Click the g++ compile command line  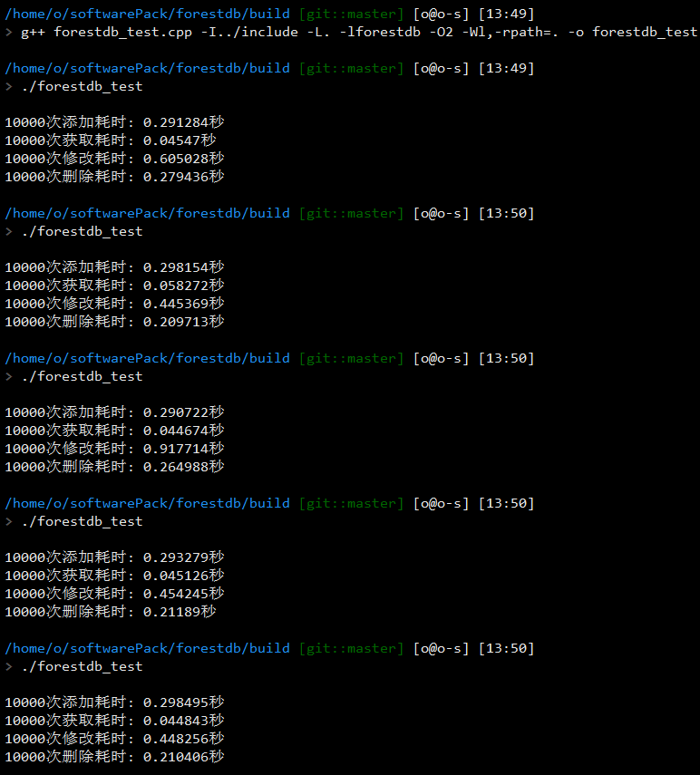coord(359,32)
